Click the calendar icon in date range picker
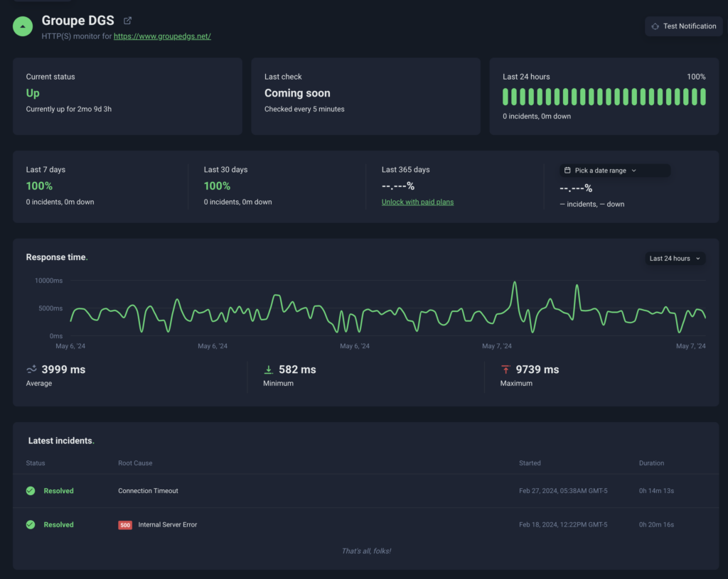728x579 pixels. pos(567,171)
